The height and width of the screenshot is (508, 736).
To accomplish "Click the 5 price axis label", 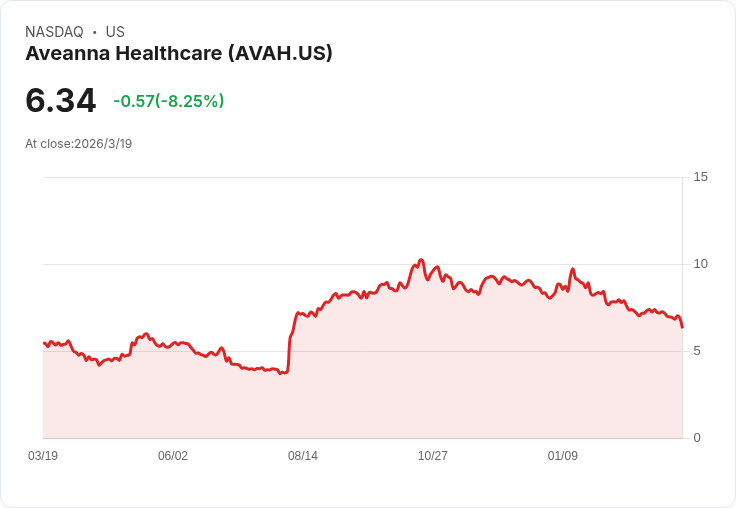I will pyautogui.click(x=697, y=351).
